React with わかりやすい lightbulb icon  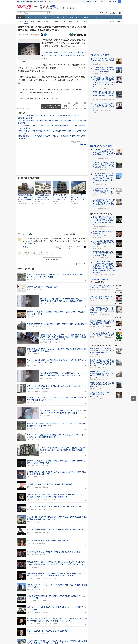click(x=74, y=106)
